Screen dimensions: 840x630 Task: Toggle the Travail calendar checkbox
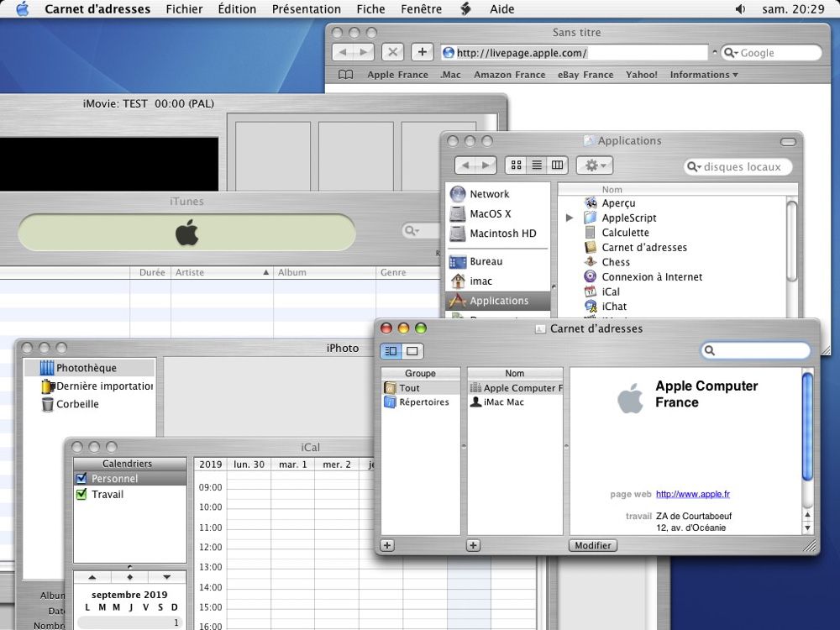click(81, 494)
